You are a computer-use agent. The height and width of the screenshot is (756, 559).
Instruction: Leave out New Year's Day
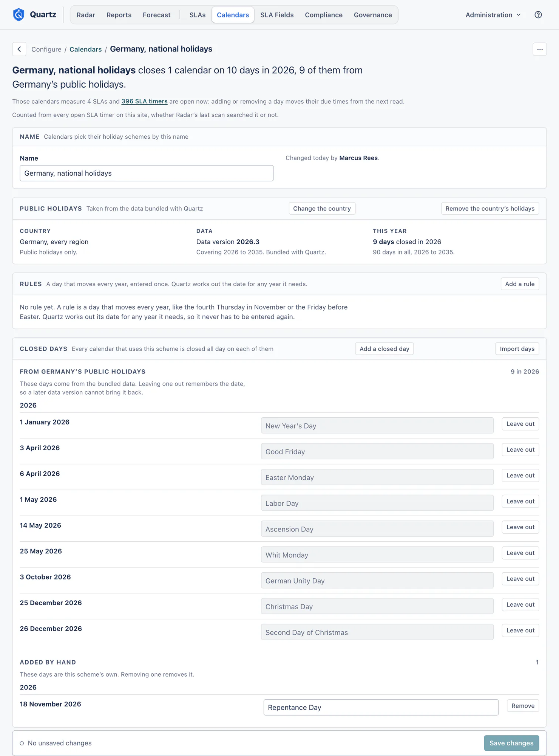[520, 424]
